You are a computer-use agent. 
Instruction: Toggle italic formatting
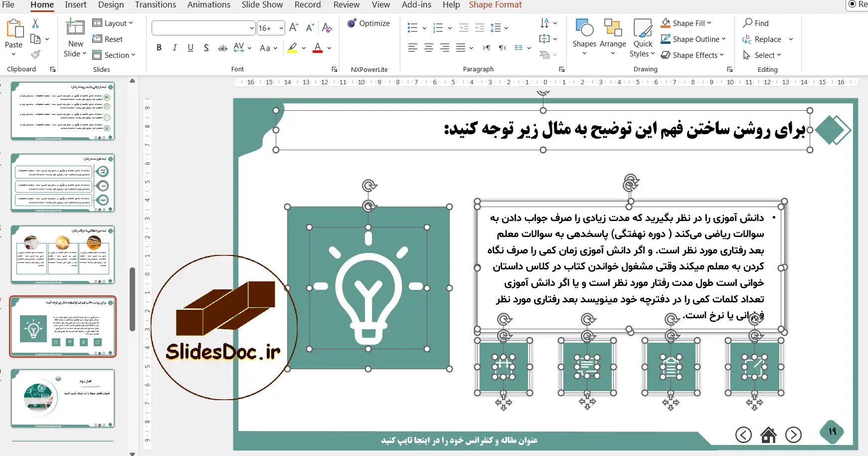click(174, 47)
